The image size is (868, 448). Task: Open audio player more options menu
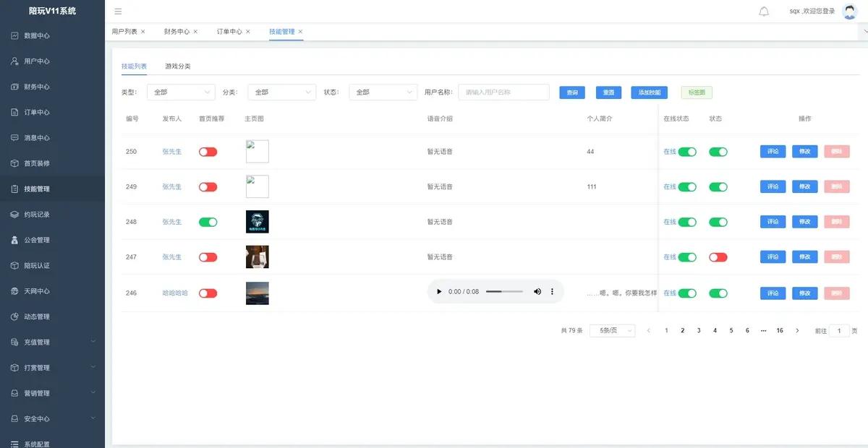tap(553, 292)
